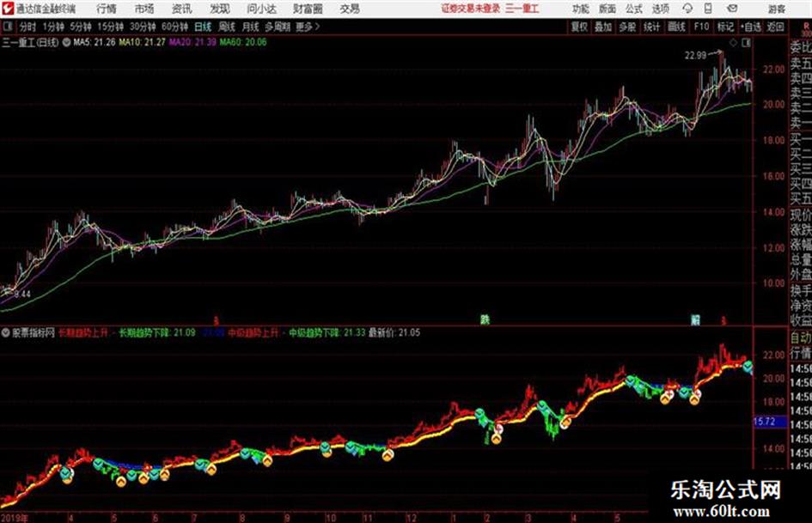
Task: Toggle the left panel icon beside 分时
Action: click(7, 27)
